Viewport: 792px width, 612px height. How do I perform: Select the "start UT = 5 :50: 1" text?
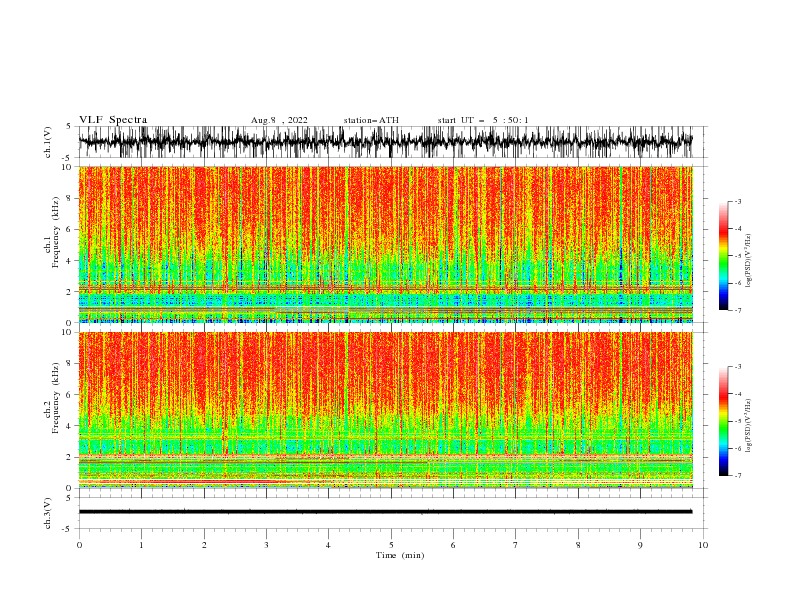(482, 120)
